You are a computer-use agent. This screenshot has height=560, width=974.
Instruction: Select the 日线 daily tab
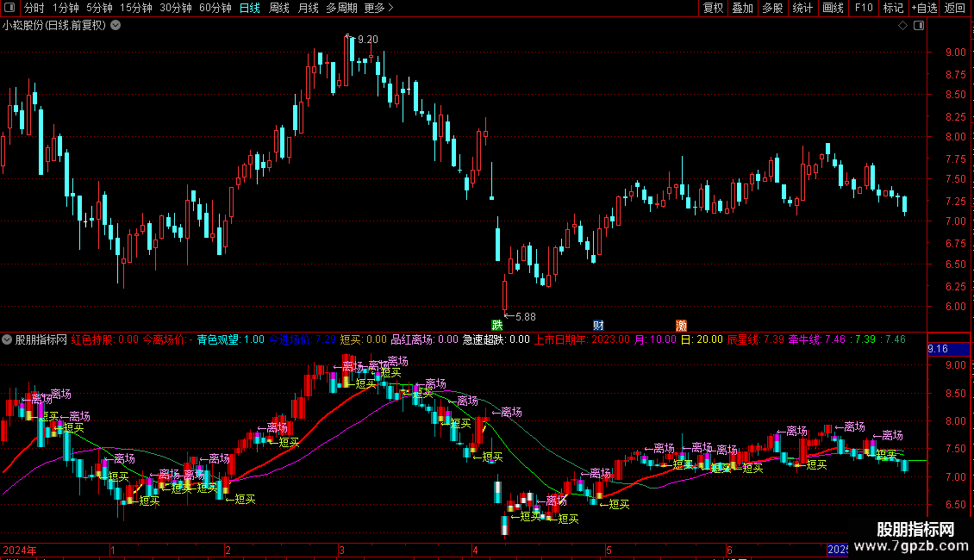[250, 8]
